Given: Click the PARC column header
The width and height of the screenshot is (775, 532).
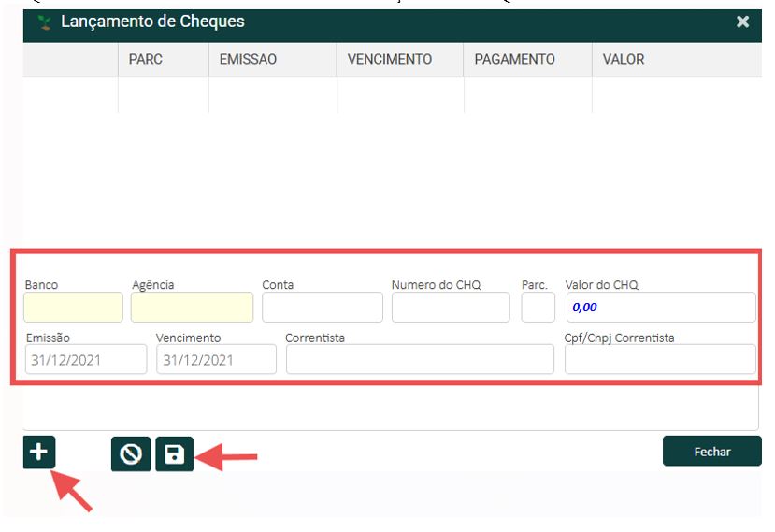Looking at the screenshot, I should tap(146, 59).
